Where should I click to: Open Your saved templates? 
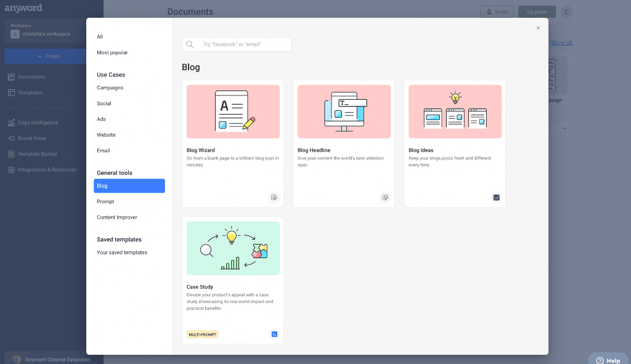[122, 253]
